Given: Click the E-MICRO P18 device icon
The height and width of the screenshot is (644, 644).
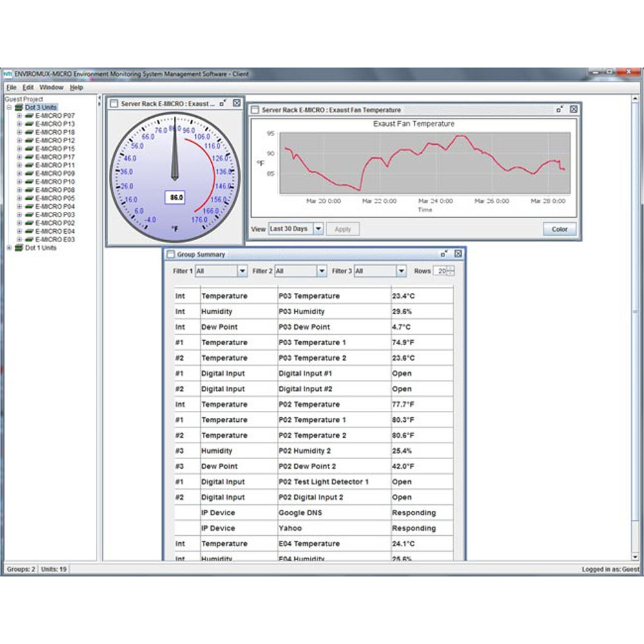Looking at the screenshot, I should pos(29,132).
